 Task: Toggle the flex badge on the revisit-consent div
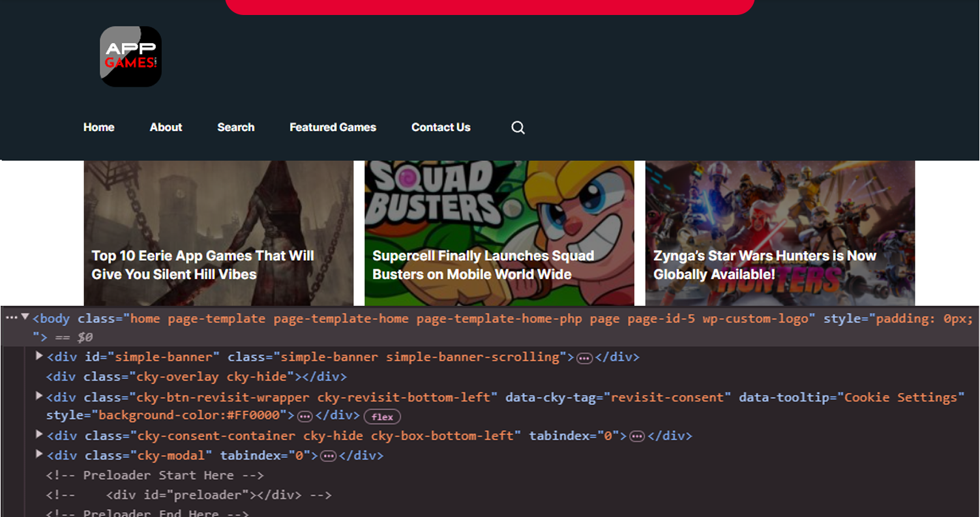(382, 416)
